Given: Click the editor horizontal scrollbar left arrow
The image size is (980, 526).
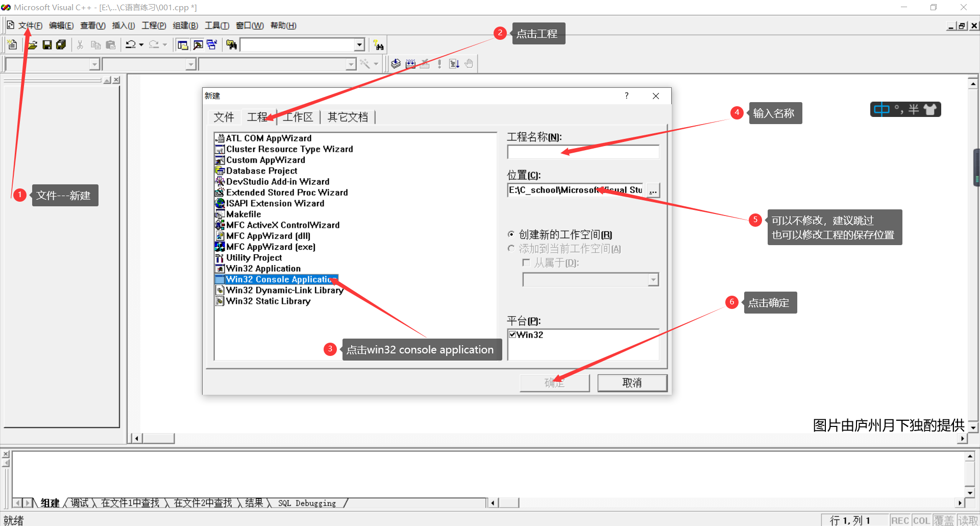Looking at the screenshot, I should (136, 438).
